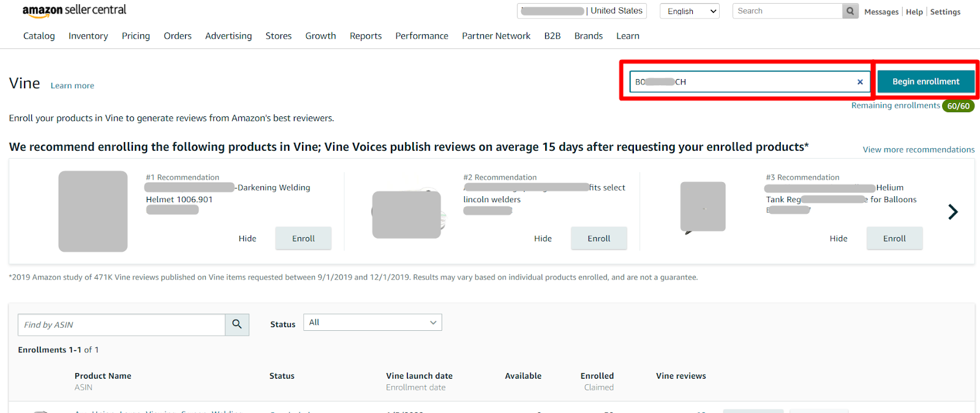Click the "Helmet 1006.901" product title
The width and height of the screenshot is (980, 413).
[179, 200]
